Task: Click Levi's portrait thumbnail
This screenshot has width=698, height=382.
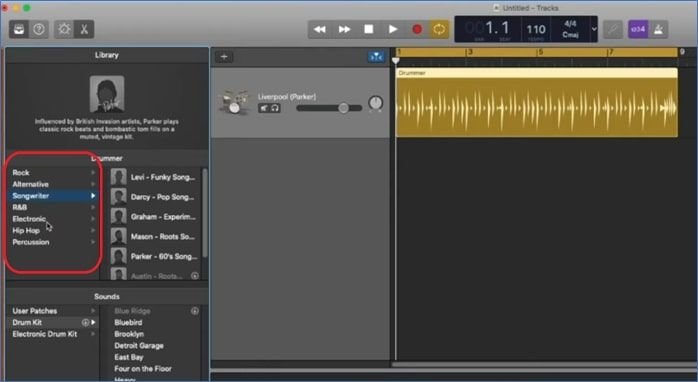Action: [118, 177]
